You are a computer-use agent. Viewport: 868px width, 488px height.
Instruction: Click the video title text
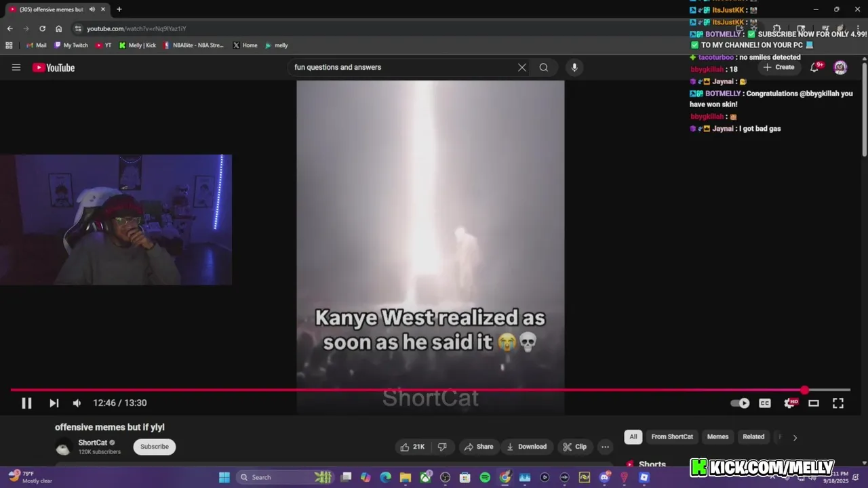click(x=110, y=427)
